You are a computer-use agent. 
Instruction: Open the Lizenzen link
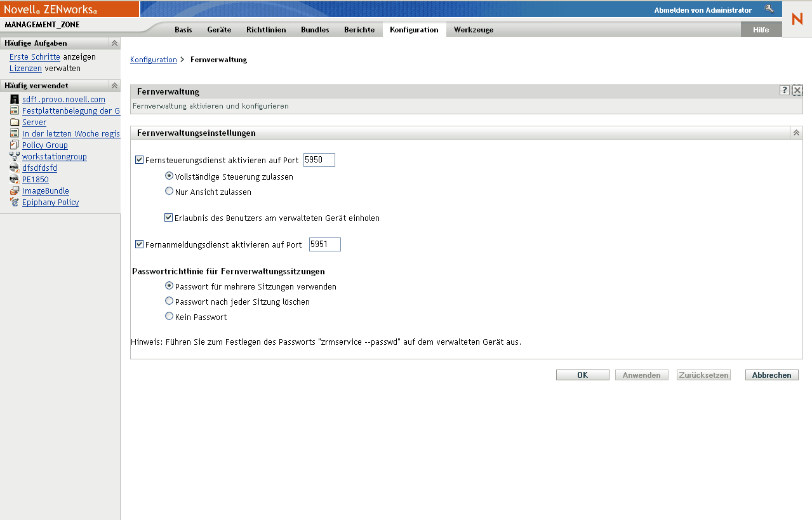point(25,69)
